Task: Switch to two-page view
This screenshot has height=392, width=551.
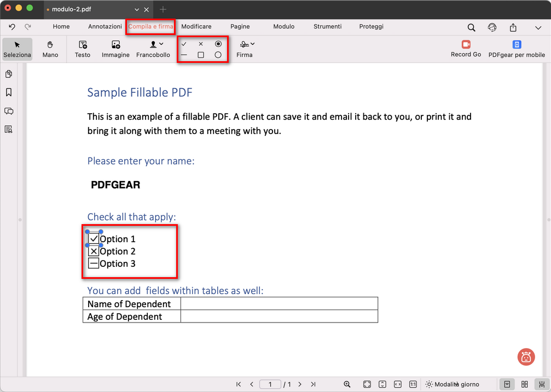Action: (x=524, y=384)
